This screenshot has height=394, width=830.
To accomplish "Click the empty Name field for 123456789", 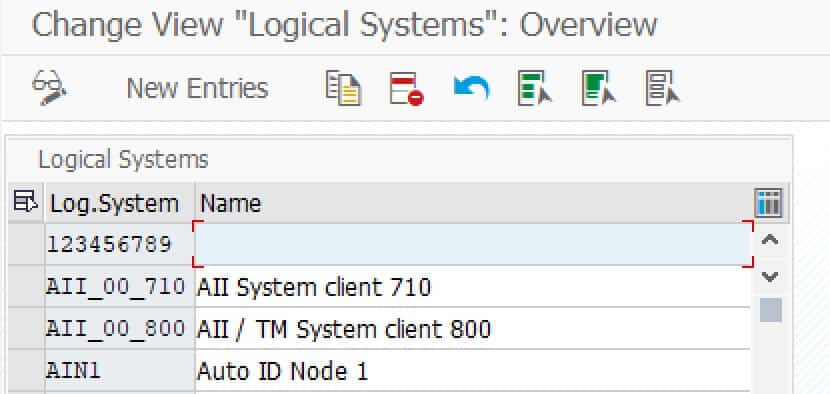I will (x=473, y=244).
